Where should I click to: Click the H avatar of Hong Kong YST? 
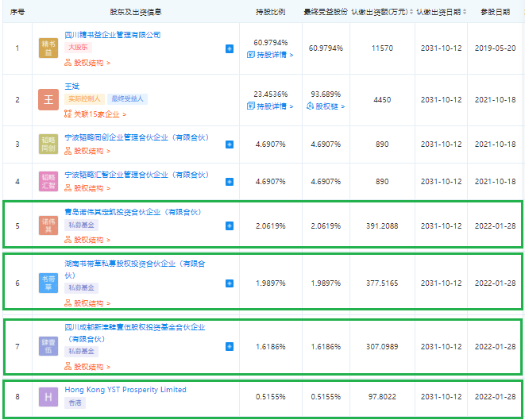48,397
